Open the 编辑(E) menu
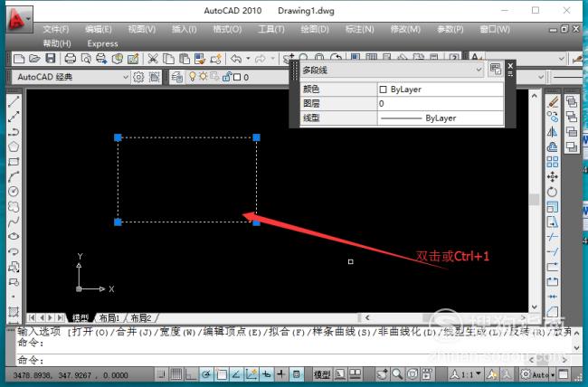 point(99,29)
